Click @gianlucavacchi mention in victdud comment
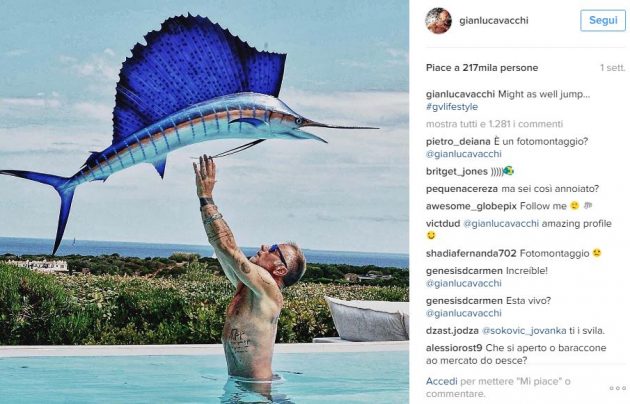 pyautogui.click(x=501, y=224)
